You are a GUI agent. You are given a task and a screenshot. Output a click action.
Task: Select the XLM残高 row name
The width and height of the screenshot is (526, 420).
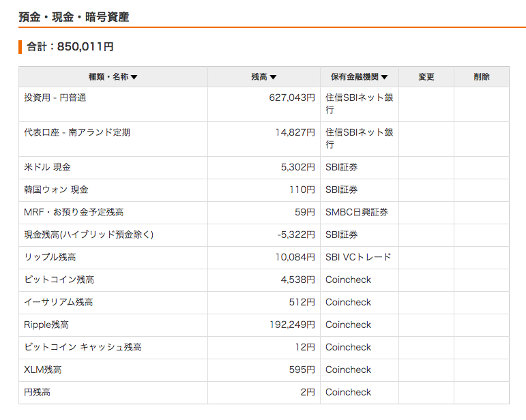point(42,370)
